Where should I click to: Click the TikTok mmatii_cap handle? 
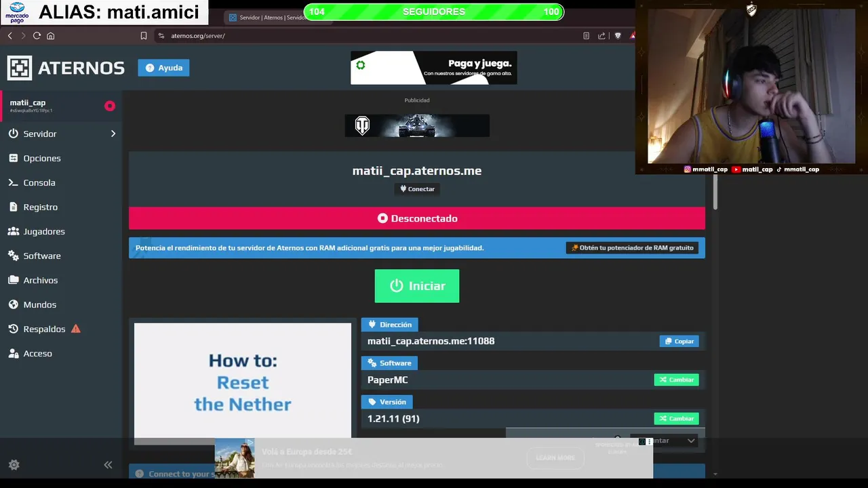click(798, 169)
